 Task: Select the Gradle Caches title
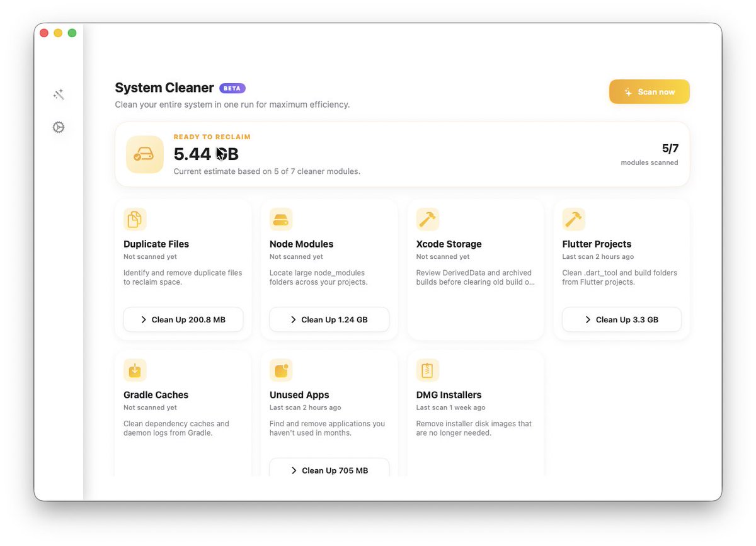pyautogui.click(x=156, y=395)
